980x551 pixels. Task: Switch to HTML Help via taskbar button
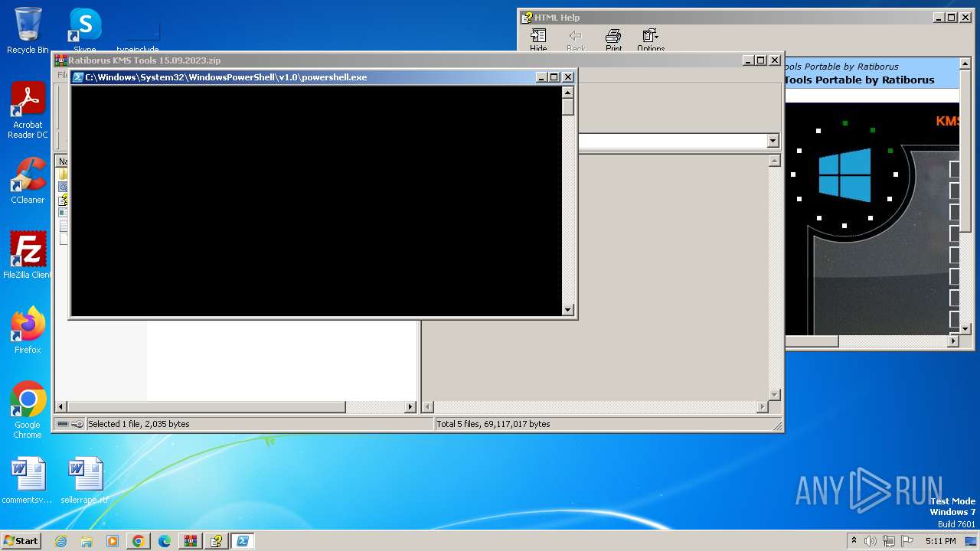(217, 541)
